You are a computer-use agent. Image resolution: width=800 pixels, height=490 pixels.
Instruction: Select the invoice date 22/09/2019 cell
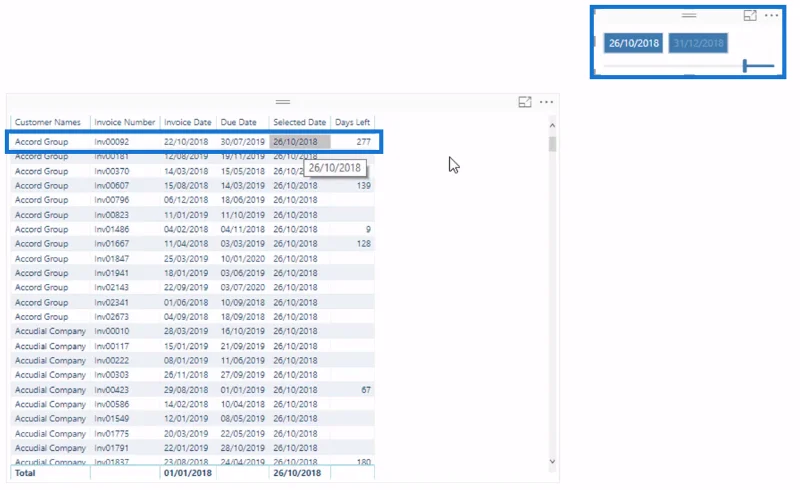coord(186,287)
